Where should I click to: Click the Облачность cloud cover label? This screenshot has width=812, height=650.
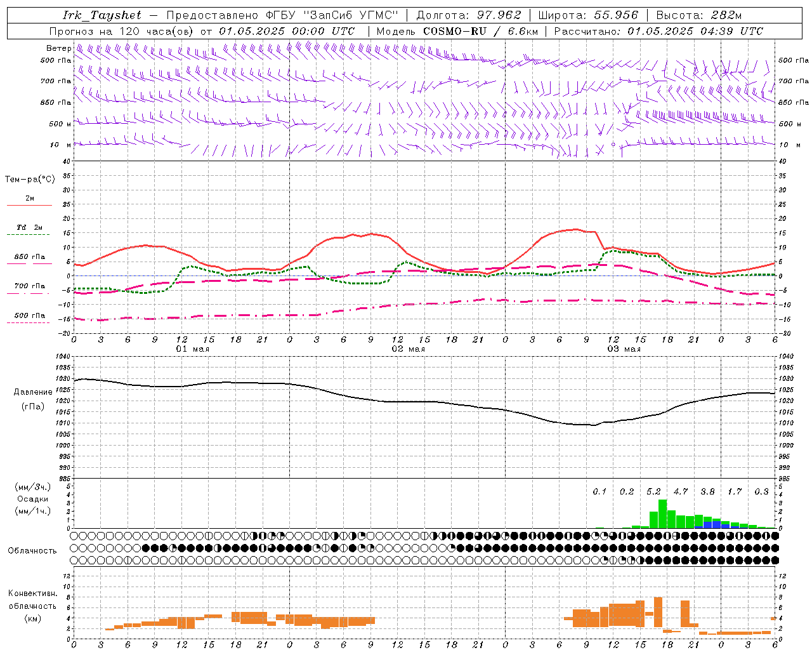(32, 550)
